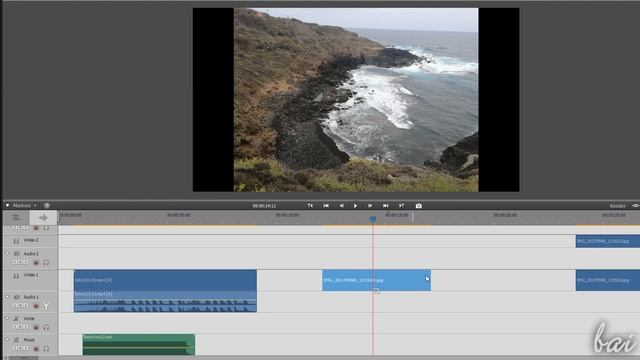
Task: Click the Audio 1 keyframe controls
Action: coord(20,305)
